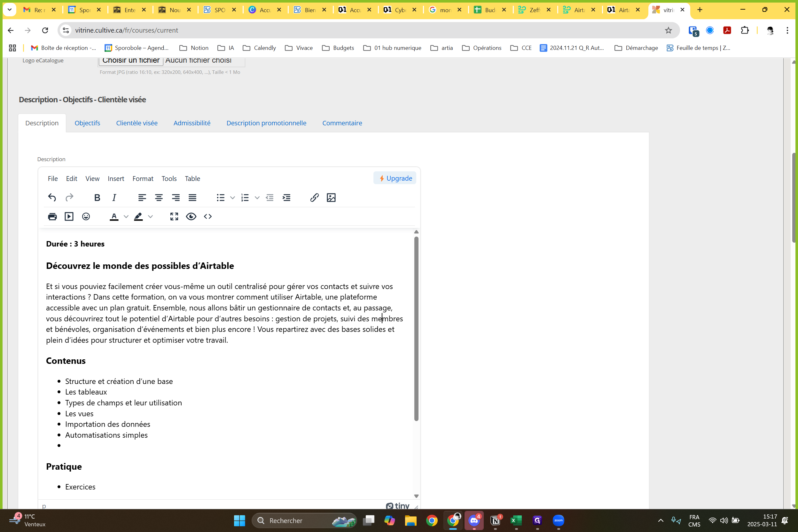Click the undo icon in editor toolbar
The height and width of the screenshot is (532, 798).
(x=52, y=198)
